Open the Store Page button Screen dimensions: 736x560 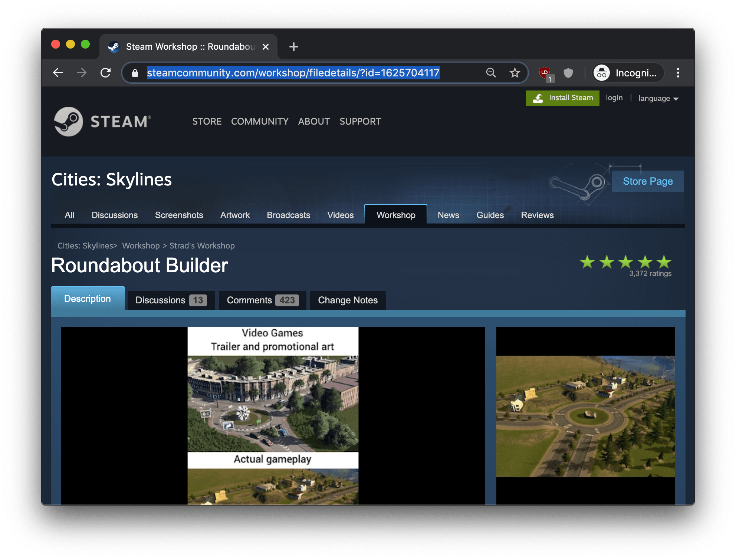point(648,181)
